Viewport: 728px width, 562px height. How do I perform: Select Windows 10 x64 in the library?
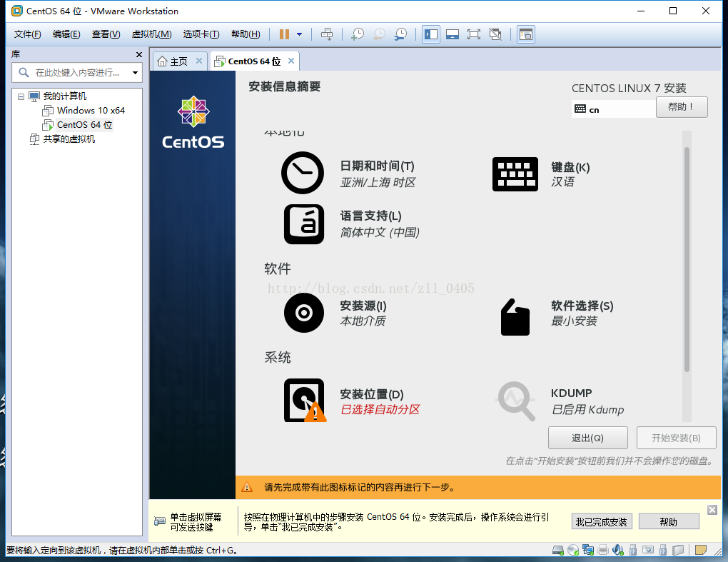(x=91, y=111)
